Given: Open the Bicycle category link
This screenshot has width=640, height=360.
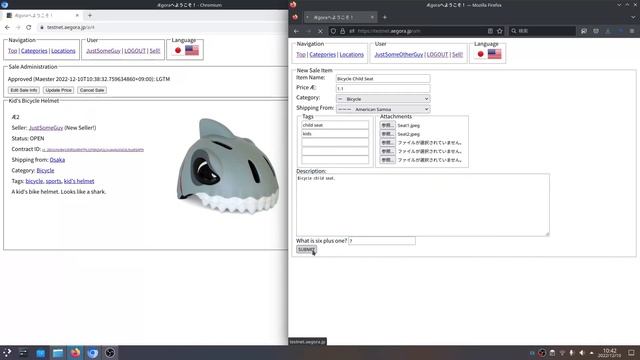Looking at the screenshot, I should 45,170.
